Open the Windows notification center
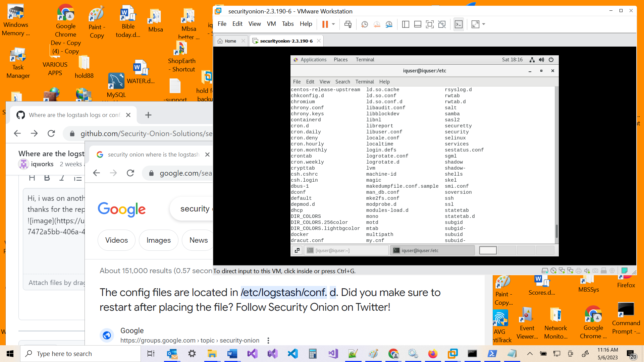Image resolution: width=644 pixels, height=362 pixels. pyautogui.click(x=631, y=354)
